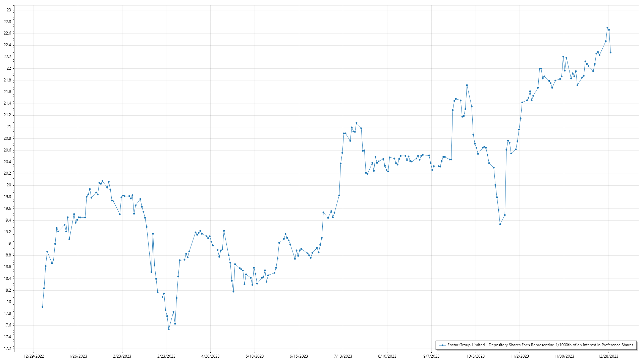The height and width of the screenshot is (362, 644).
Task: Click the first data point of the series
Action: (x=42, y=307)
